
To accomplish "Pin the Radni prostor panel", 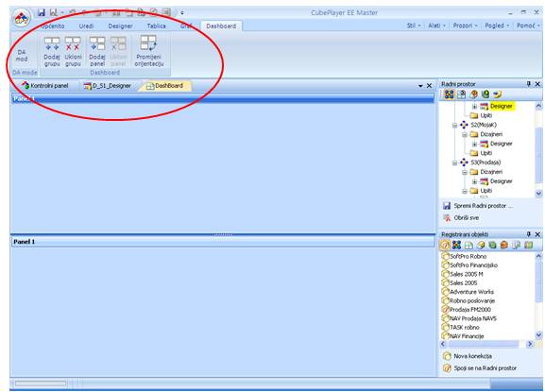I will coord(529,84).
